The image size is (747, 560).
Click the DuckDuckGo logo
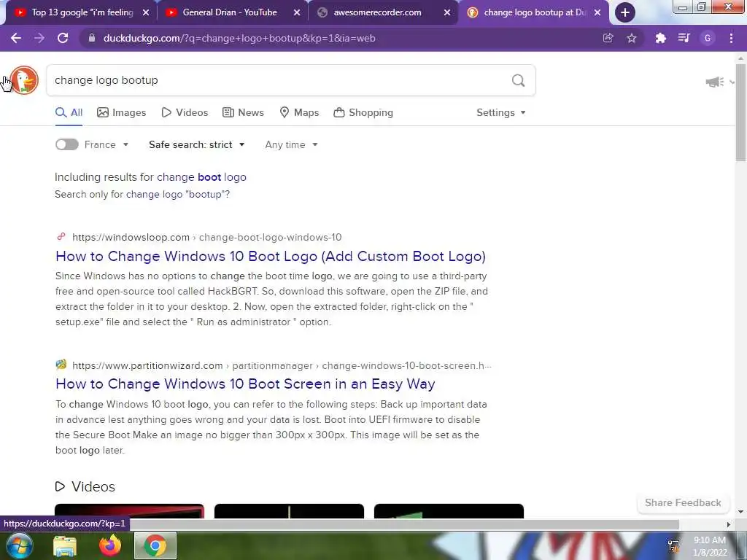(x=24, y=80)
